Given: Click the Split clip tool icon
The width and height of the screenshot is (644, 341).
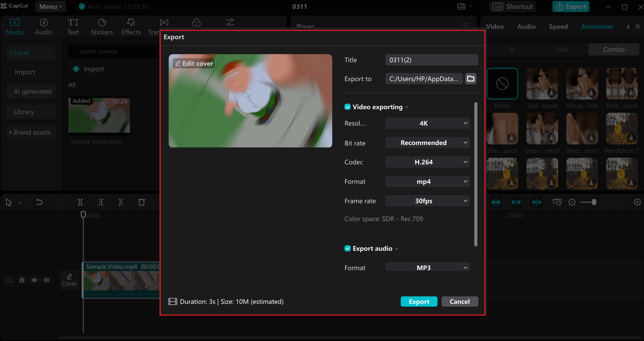Looking at the screenshot, I should [80, 202].
